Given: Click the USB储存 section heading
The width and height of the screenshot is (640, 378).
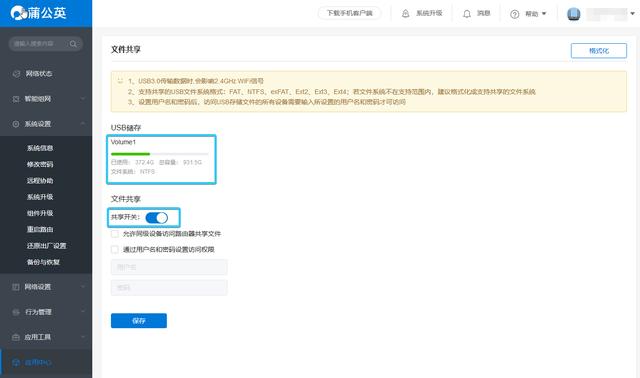Looking at the screenshot, I should (126, 128).
